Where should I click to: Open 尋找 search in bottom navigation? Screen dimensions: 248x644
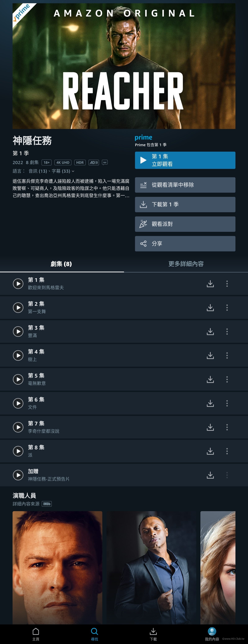(94, 634)
